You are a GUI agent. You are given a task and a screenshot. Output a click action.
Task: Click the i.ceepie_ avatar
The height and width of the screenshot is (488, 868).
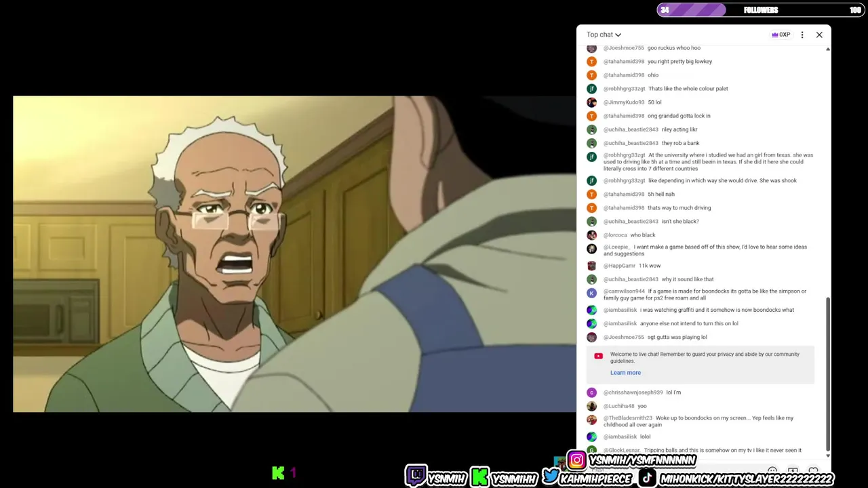591,249
